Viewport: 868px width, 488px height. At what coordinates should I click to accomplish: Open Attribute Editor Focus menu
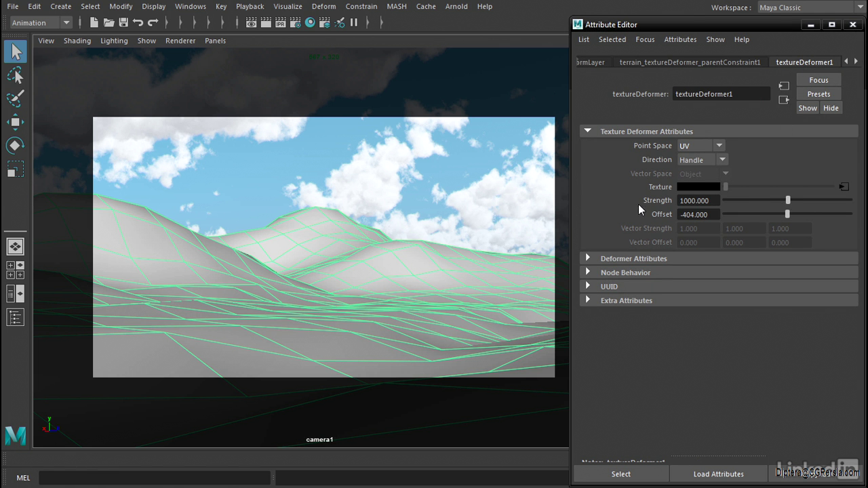(645, 39)
